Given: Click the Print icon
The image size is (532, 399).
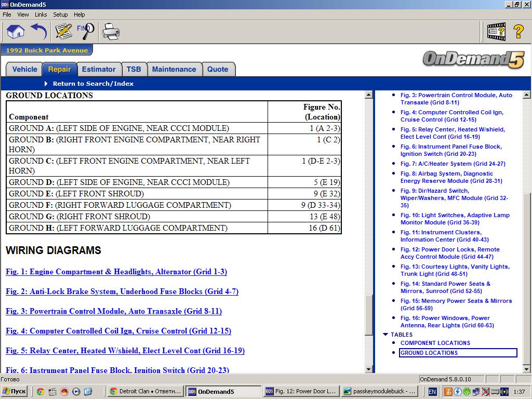Looking at the screenshot, I should (111, 32).
